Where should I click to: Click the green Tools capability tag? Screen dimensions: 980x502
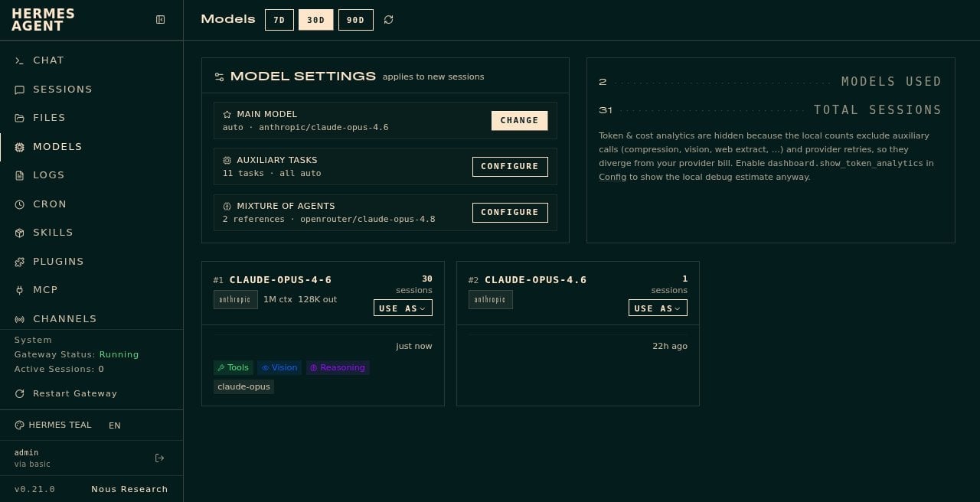click(234, 368)
